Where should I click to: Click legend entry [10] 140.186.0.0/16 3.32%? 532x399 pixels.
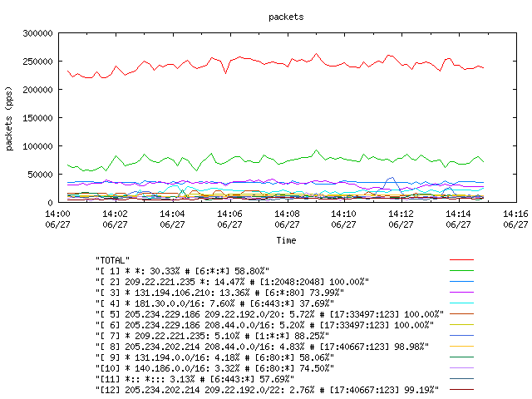214,368
